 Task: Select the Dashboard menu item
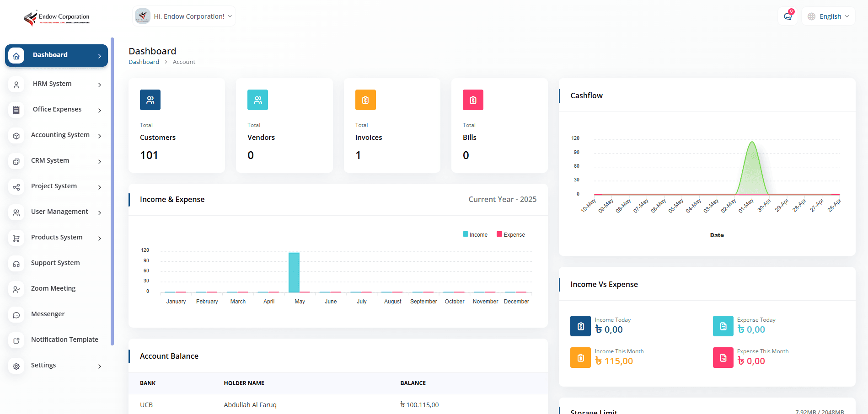50,55
